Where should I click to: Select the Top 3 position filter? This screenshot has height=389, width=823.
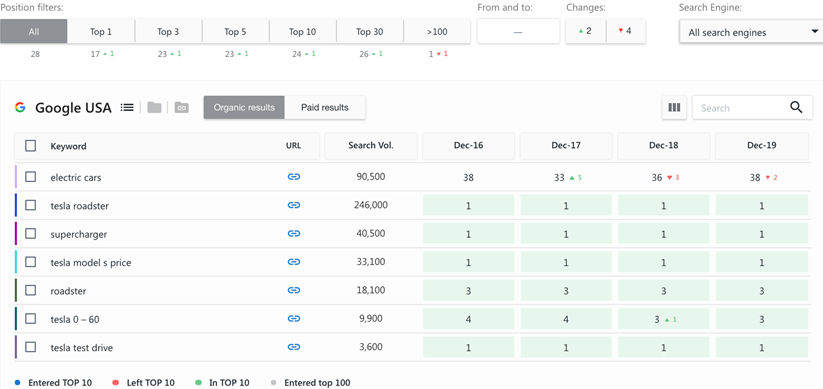[168, 31]
